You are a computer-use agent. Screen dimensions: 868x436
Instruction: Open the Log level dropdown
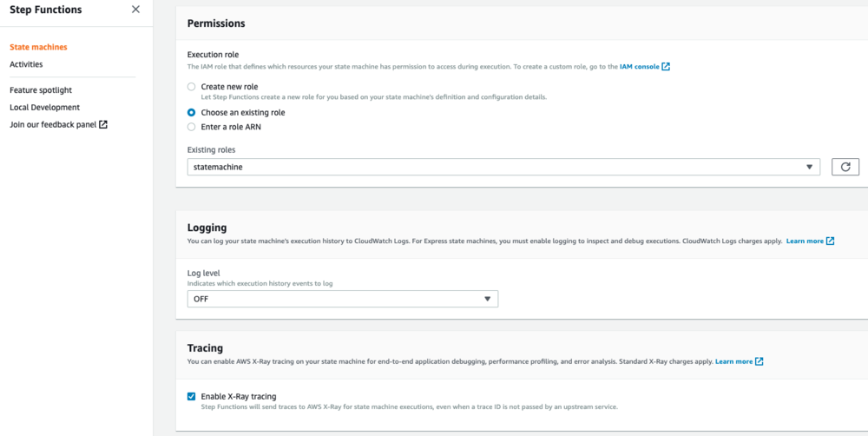pos(343,299)
